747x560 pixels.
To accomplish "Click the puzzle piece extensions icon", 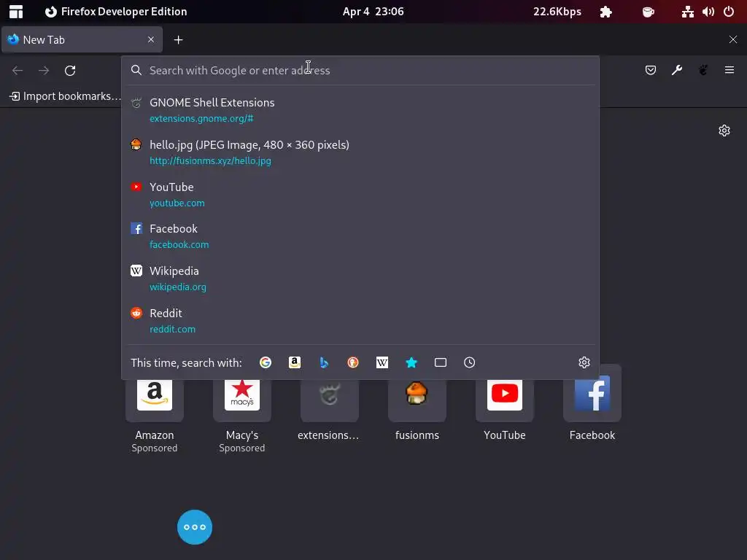I will click(x=606, y=12).
